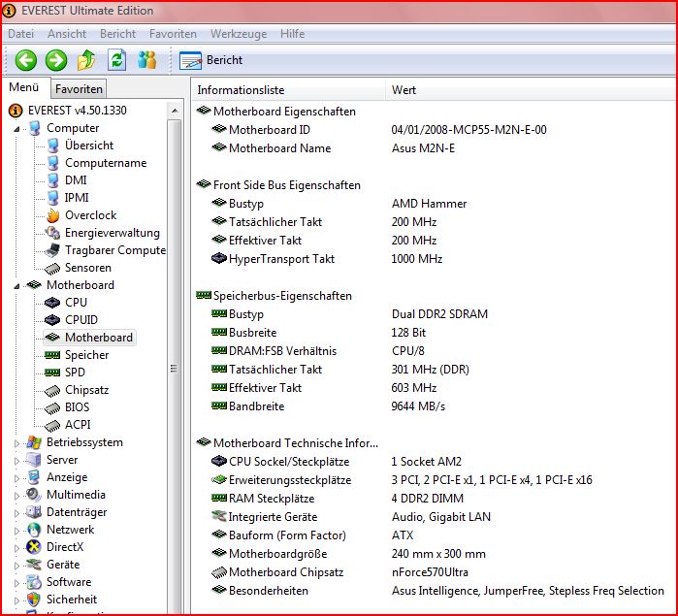Select the Speicher memory module icon
The height and width of the screenshot is (616, 678).
[52, 355]
